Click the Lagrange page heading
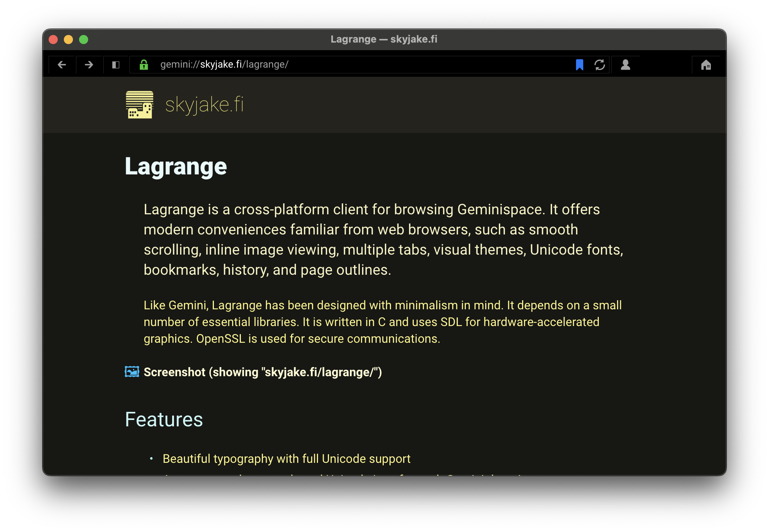769x532 pixels. (176, 167)
